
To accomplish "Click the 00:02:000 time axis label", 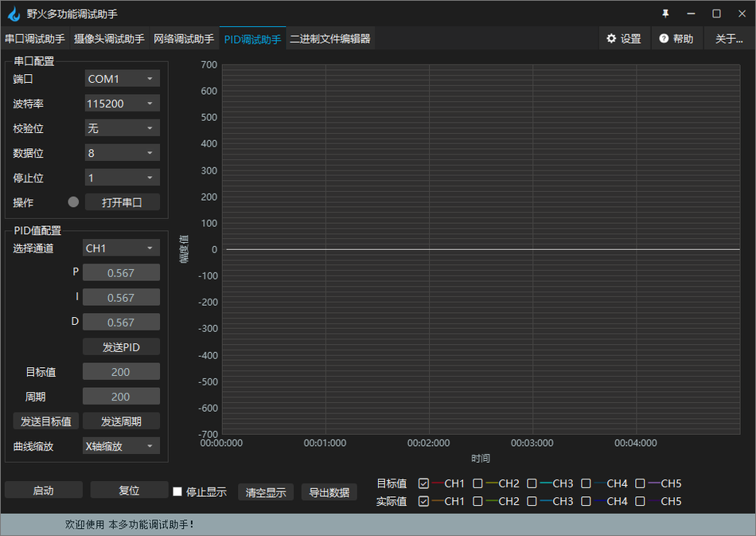I will point(429,443).
